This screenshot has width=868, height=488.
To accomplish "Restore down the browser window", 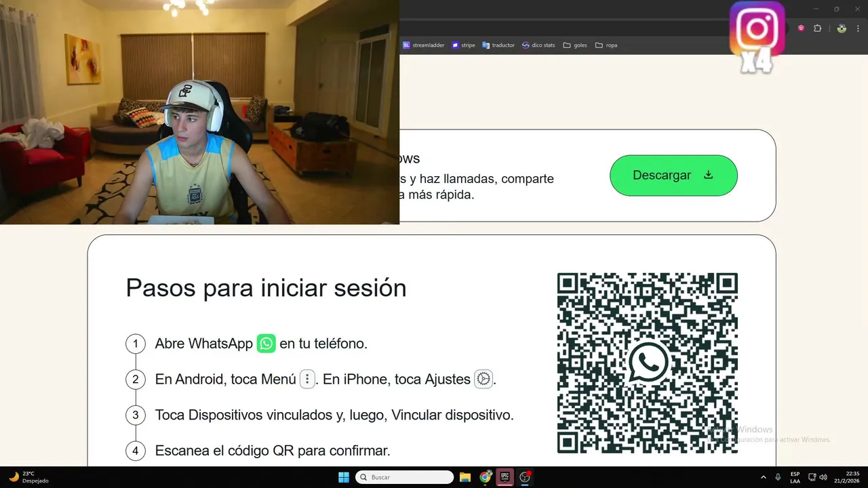I will click(836, 9).
